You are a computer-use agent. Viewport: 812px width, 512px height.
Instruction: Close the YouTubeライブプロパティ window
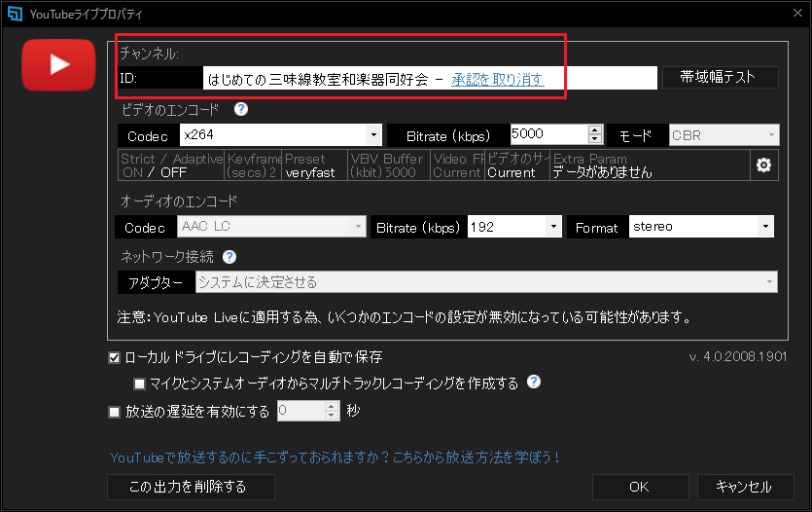797,13
